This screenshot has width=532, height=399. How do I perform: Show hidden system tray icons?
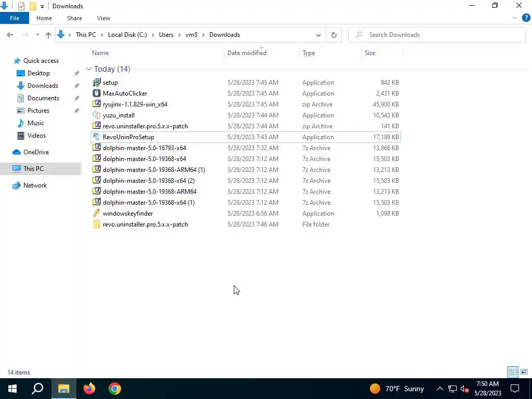pyautogui.click(x=440, y=389)
